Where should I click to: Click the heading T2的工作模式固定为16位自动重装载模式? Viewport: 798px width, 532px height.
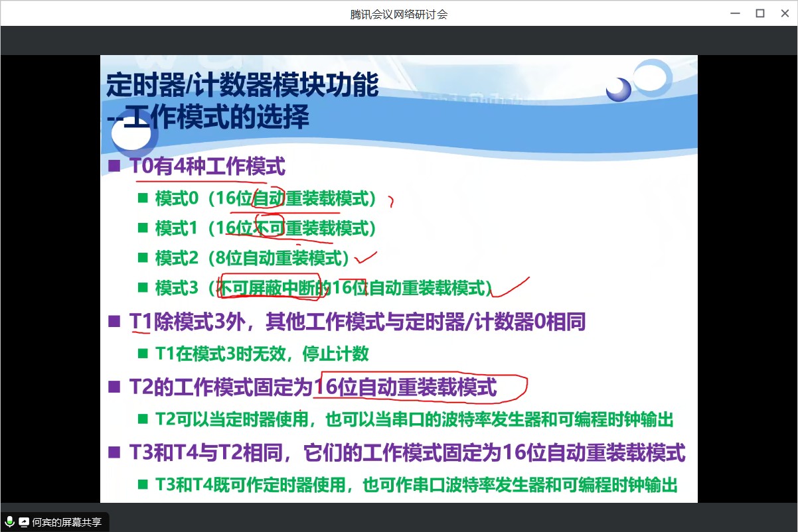(313, 387)
